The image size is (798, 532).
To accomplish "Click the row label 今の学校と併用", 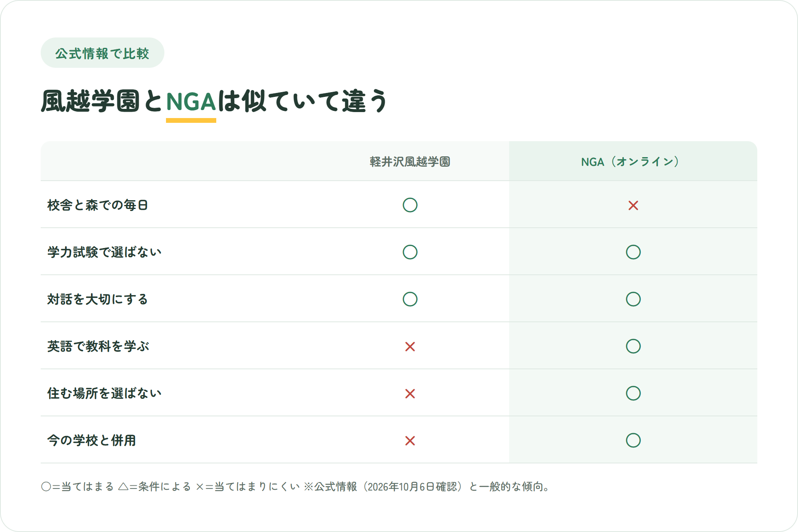I will 92,440.
